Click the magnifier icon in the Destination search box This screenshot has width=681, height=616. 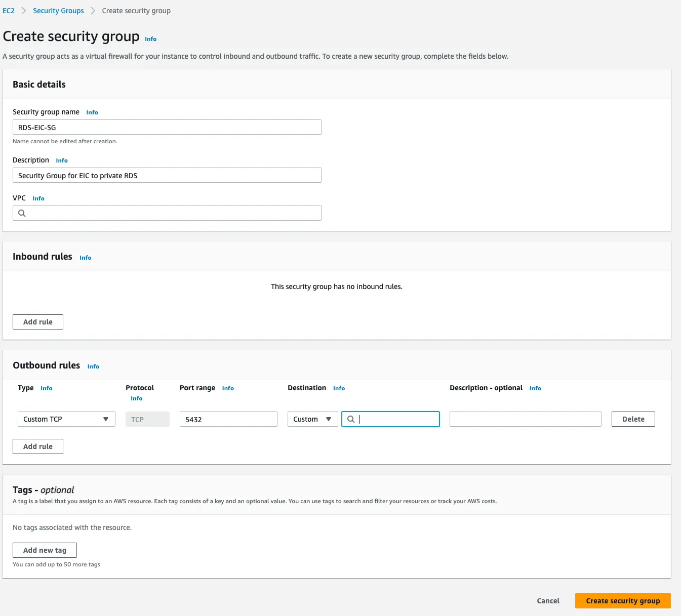(x=351, y=419)
